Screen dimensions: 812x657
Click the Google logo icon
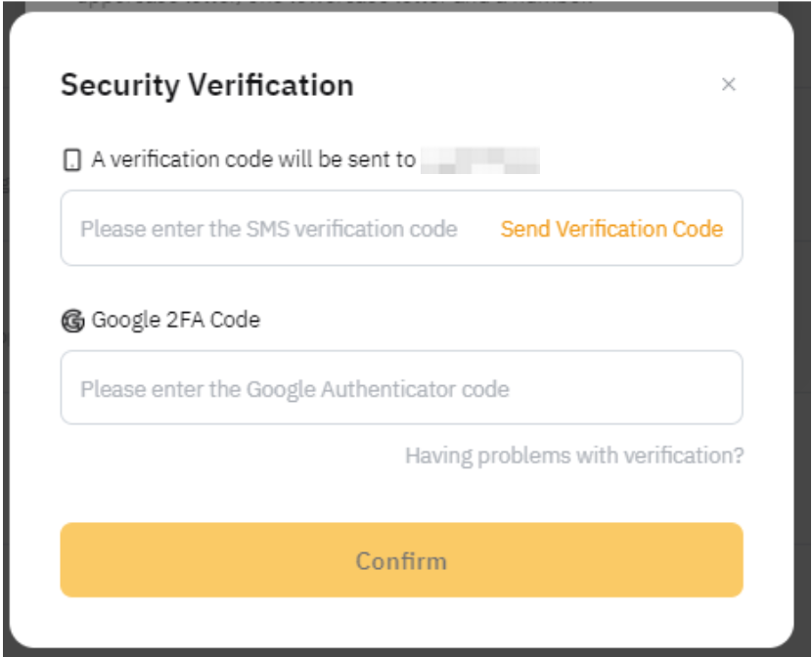click(x=72, y=321)
